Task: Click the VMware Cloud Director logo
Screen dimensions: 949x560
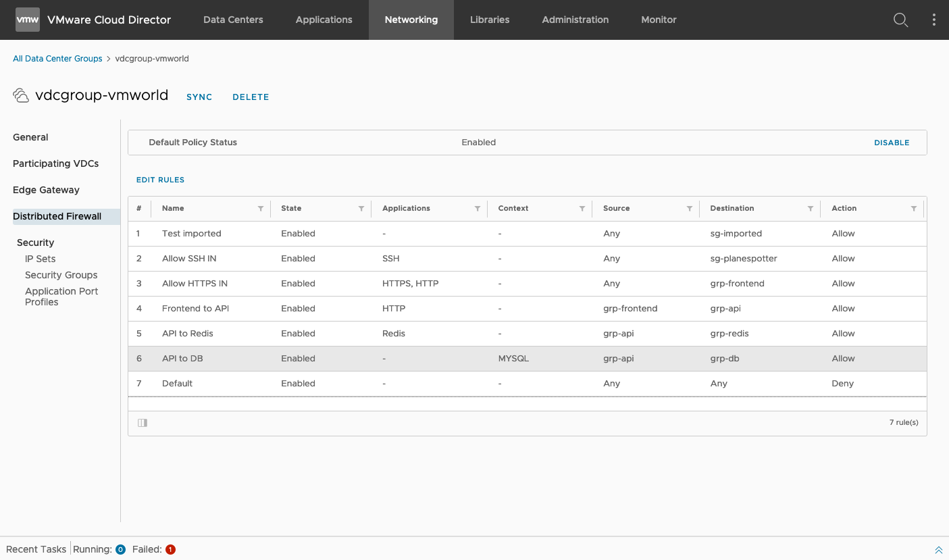Action: click(x=28, y=20)
